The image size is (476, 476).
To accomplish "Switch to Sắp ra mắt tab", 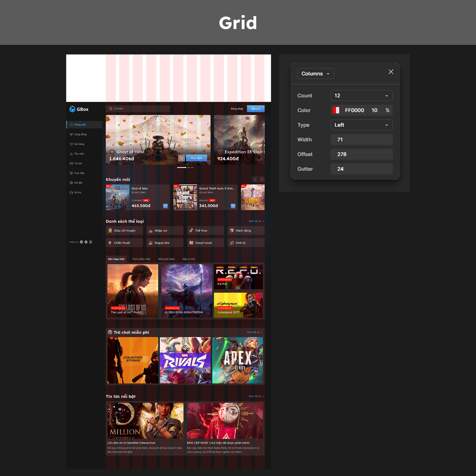I will click(189, 259).
